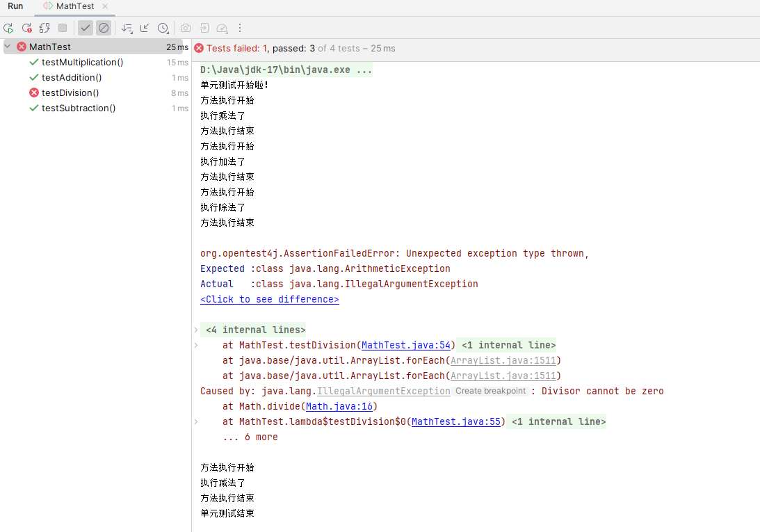Collapse the MathTest node in test tree
Screen dimensions: 760x532
tap(7, 47)
